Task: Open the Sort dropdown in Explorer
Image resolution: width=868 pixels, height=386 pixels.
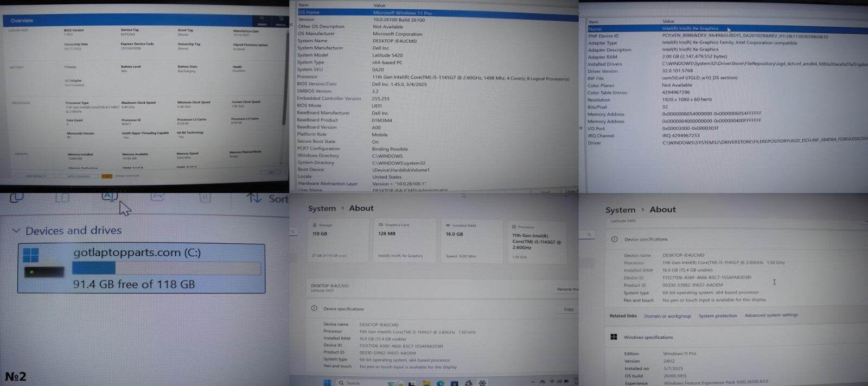Action: (268, 199)
